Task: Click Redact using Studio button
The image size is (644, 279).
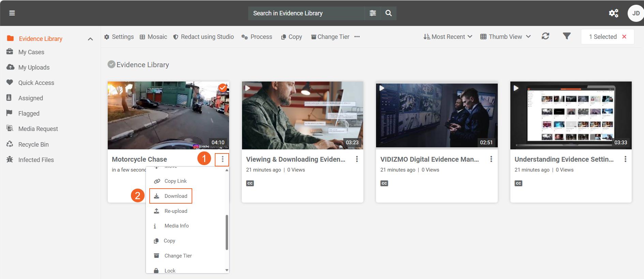Action: coord(204,37)
